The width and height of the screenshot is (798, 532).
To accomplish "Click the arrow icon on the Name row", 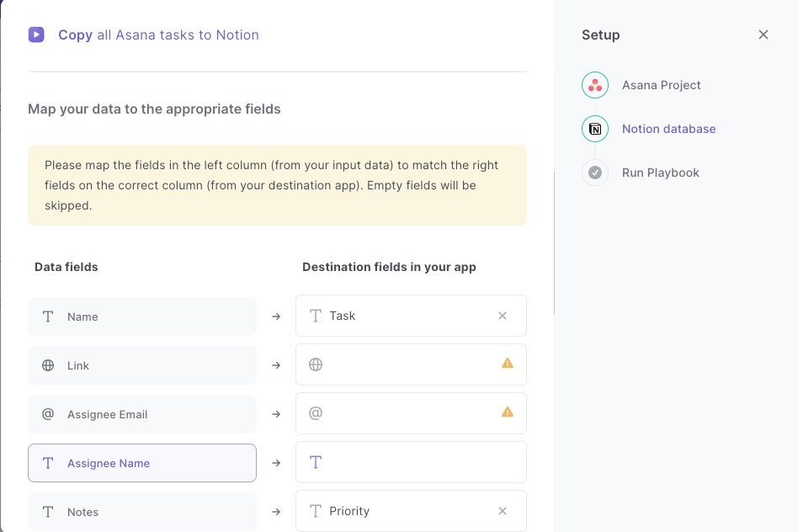I will (276, 317).
